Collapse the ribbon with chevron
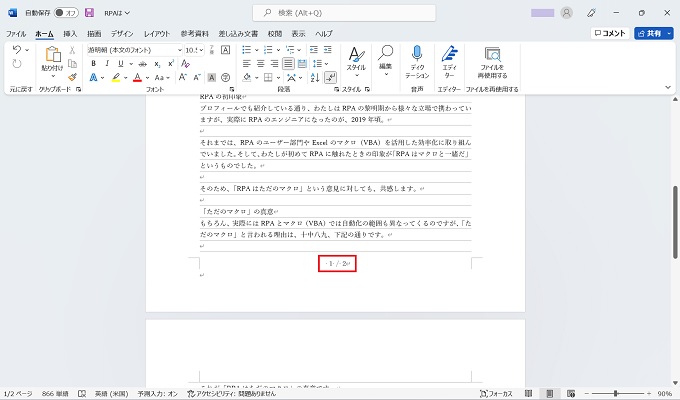680x400 pixels. click(668, 87)
